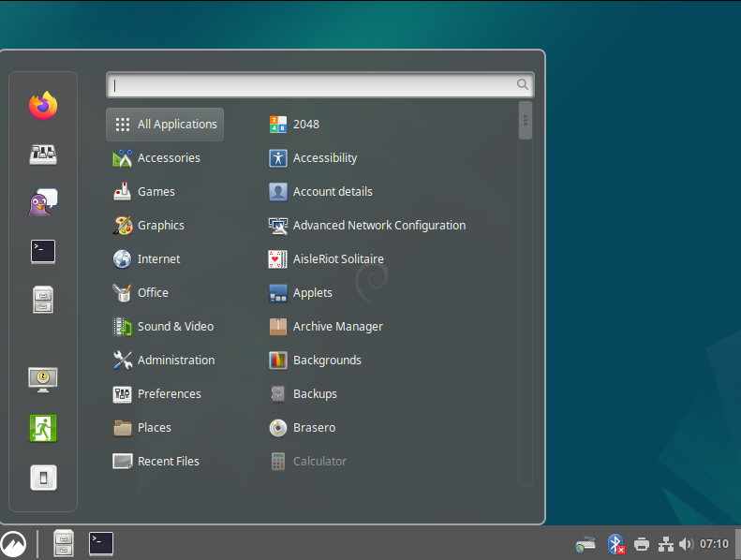
Task: Select the All Applications category
Action: click(165, 125)
